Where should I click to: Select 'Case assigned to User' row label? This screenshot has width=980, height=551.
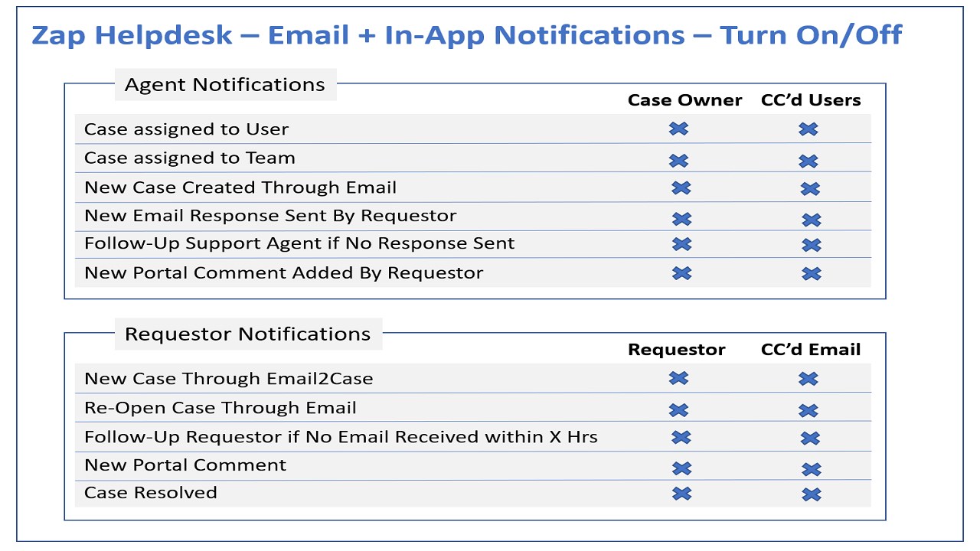click(x=187, y=129)
